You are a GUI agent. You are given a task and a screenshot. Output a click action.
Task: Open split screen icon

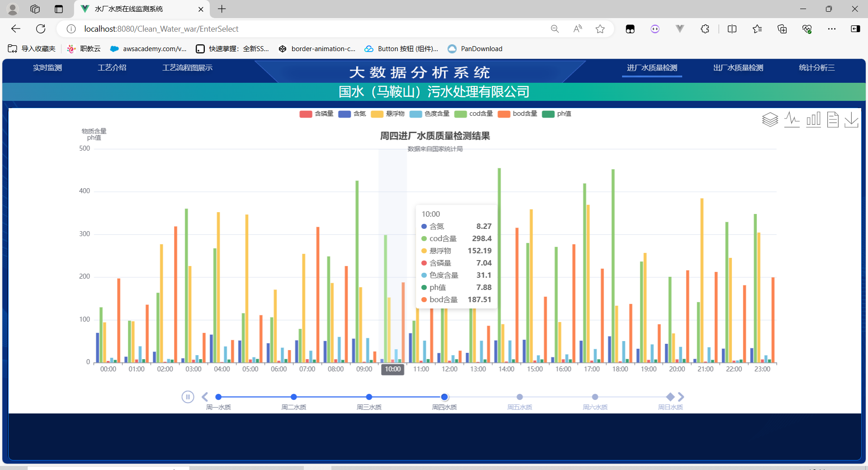tap(732, 29)
